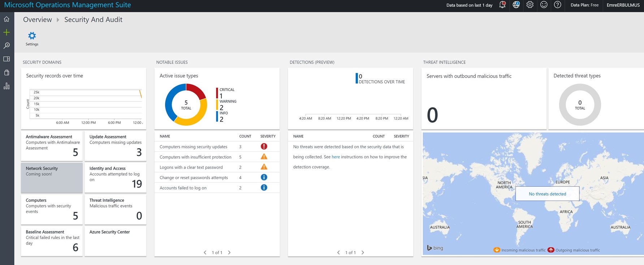
Task: Click warning icon for insufficient protection row
Action: click(x=264, y=157)
